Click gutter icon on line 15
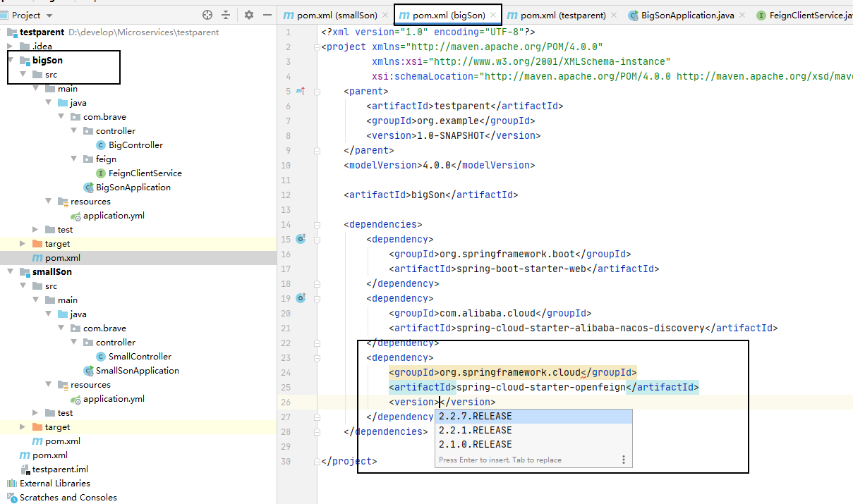Image resolution: width=853 pixels, height=504 pixels. point(301,239)
